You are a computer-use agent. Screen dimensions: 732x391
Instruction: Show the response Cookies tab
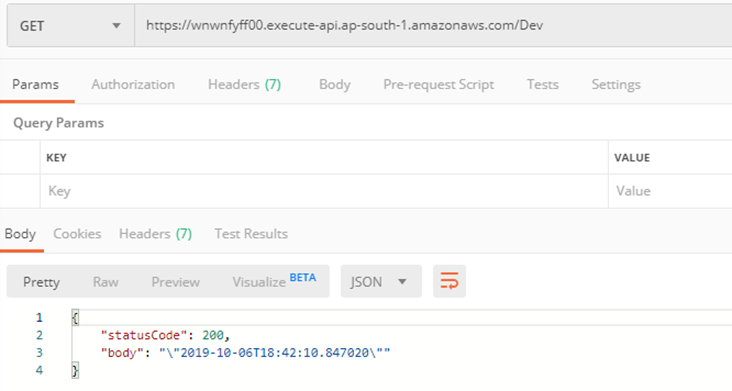77,234
